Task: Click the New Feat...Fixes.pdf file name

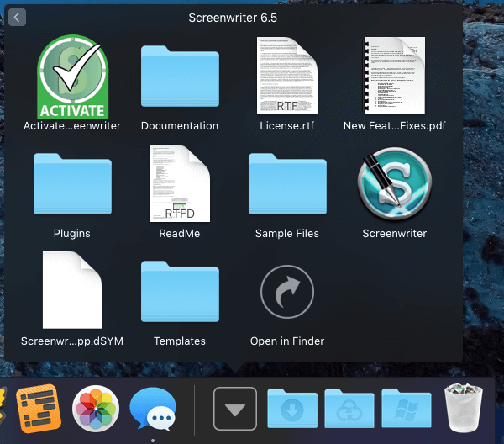Action: pyautogui.click(x=395, y=126)
